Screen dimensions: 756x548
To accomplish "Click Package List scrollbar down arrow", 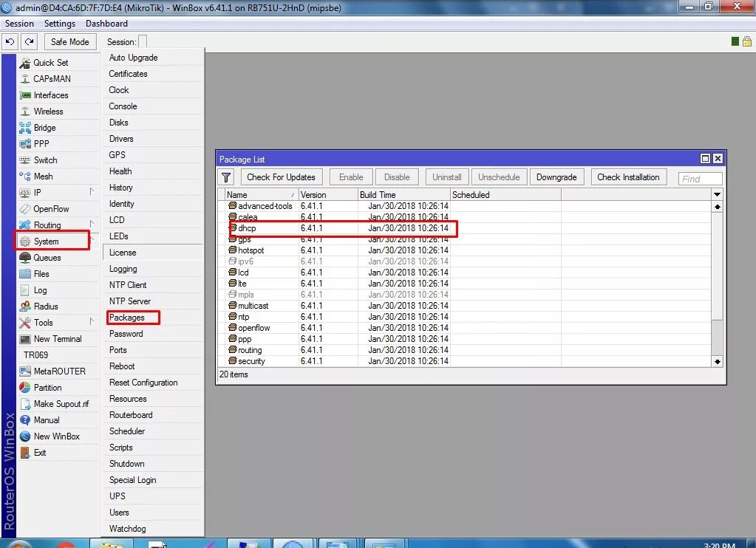I will click(717, 361).
